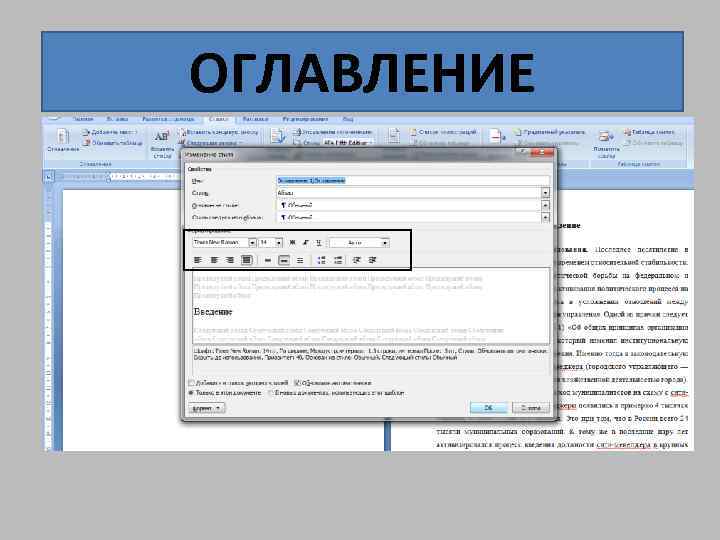
Task: Toggle Underline in the style formatting row
Action: [x=318, y=242]
